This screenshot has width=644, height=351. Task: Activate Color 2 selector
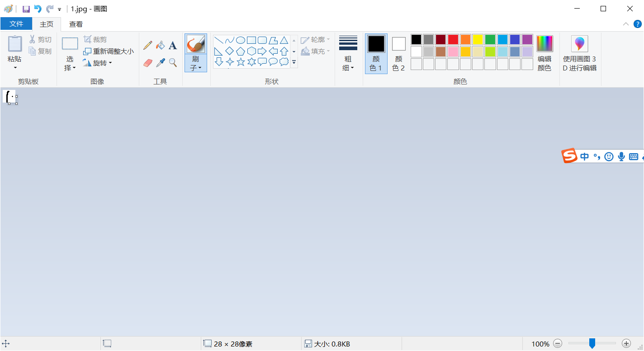tap(398, 53)
